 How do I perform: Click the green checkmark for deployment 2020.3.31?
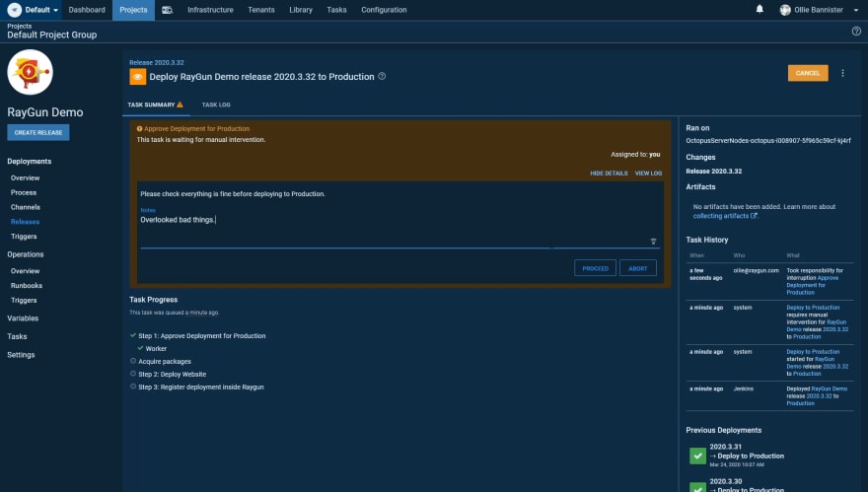(x=697, y=457)
